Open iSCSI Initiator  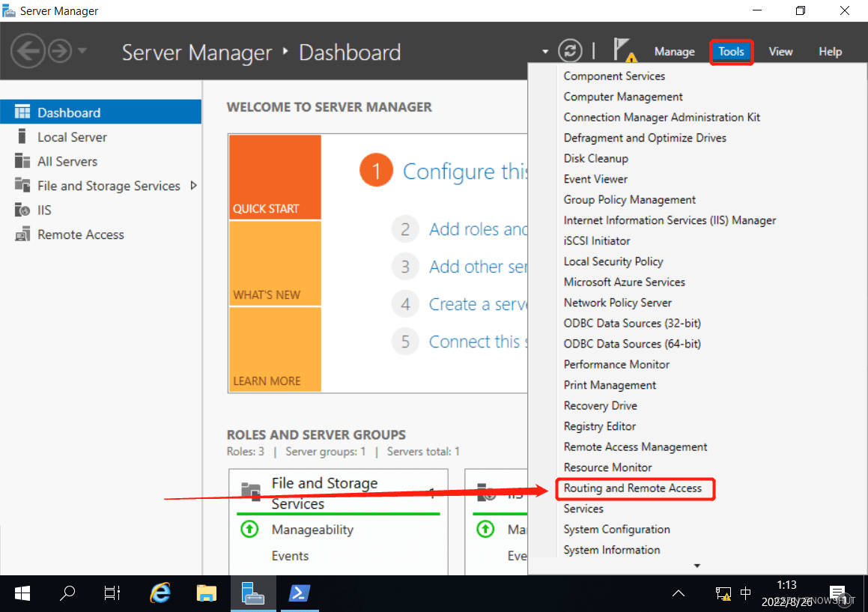597,241
